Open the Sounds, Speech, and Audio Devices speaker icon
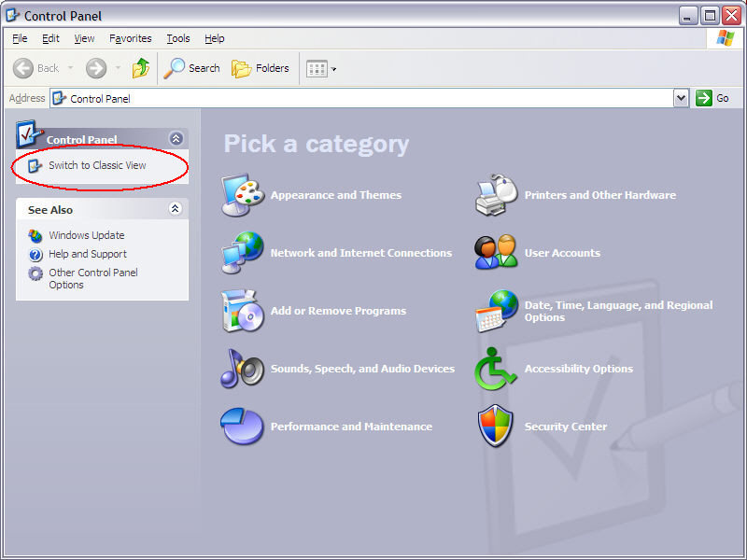Image resolution: width=747 pixels, height=560 pixels. pyautogui.click(x=243, y=368)
